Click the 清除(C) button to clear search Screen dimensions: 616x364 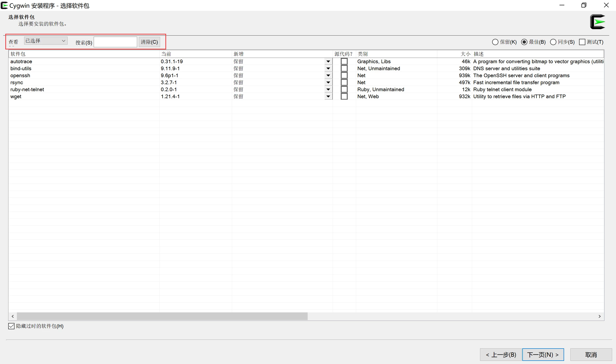[x=149, y=42]
